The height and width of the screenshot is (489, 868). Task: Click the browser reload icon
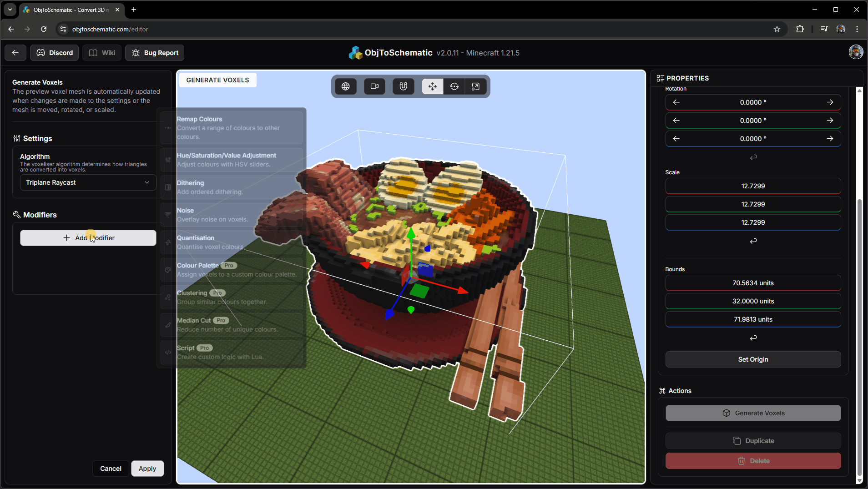click(44, 29)
